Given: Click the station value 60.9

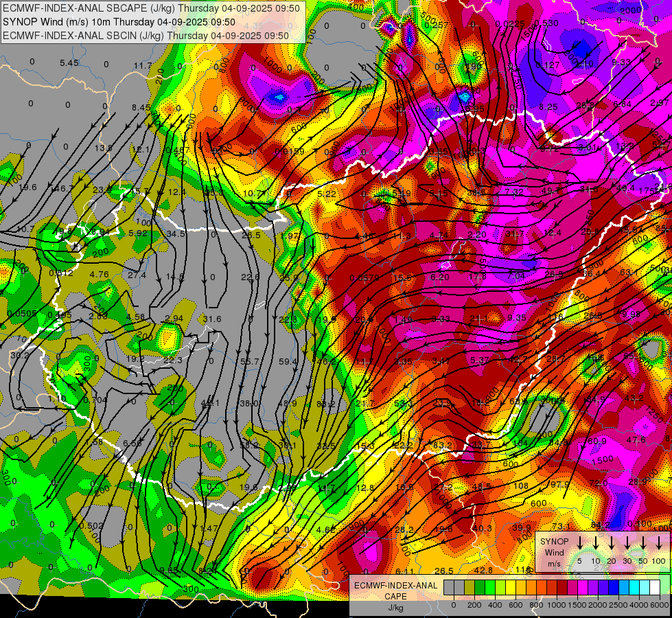Looking at the screenshot, I should coord(597,441).
